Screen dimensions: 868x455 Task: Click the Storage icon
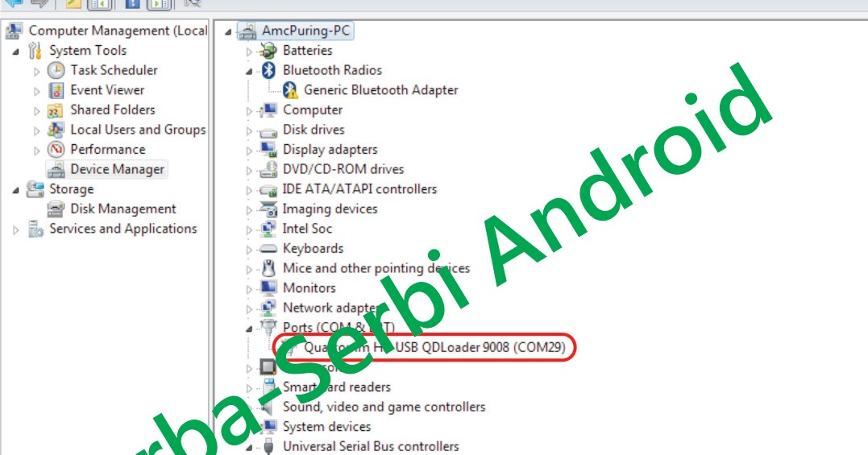[35, 189]
